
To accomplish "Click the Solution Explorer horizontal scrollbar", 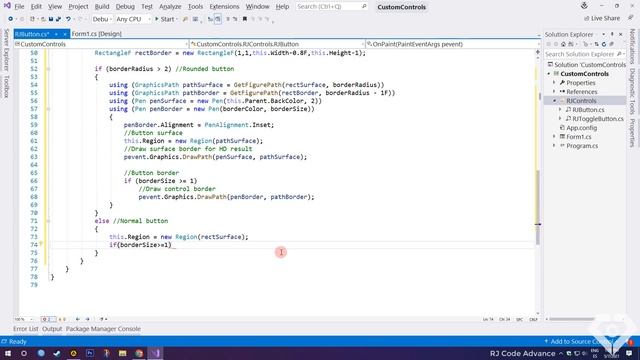I will click(x=571, y=319).
